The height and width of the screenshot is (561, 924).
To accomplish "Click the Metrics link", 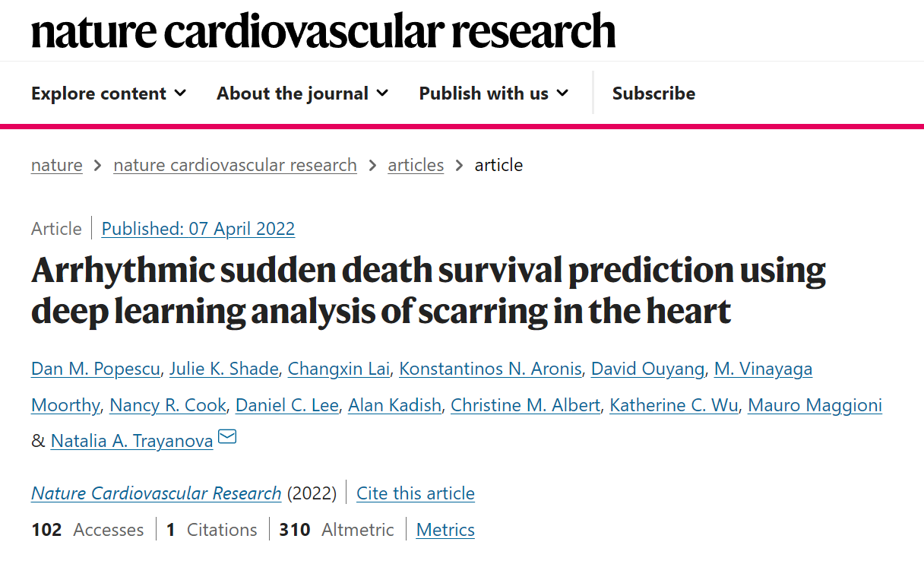I will click(x=445, y=529).
